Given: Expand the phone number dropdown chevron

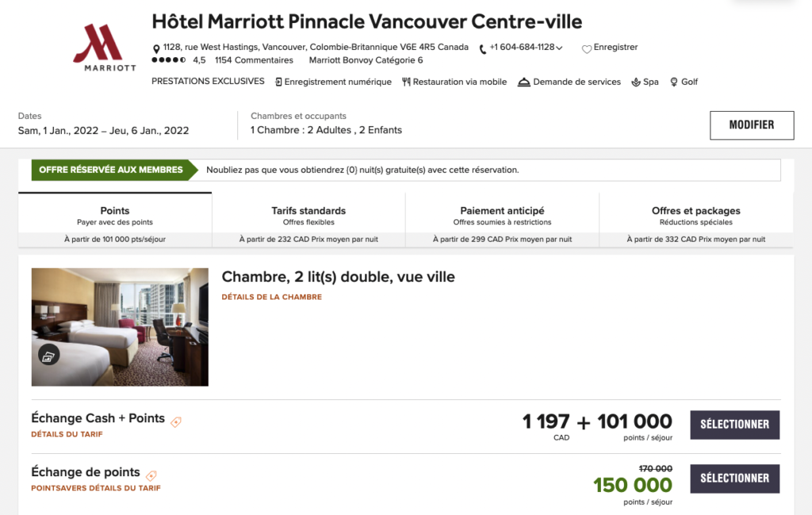Looking at the screenshot, I should click(560, 48).
